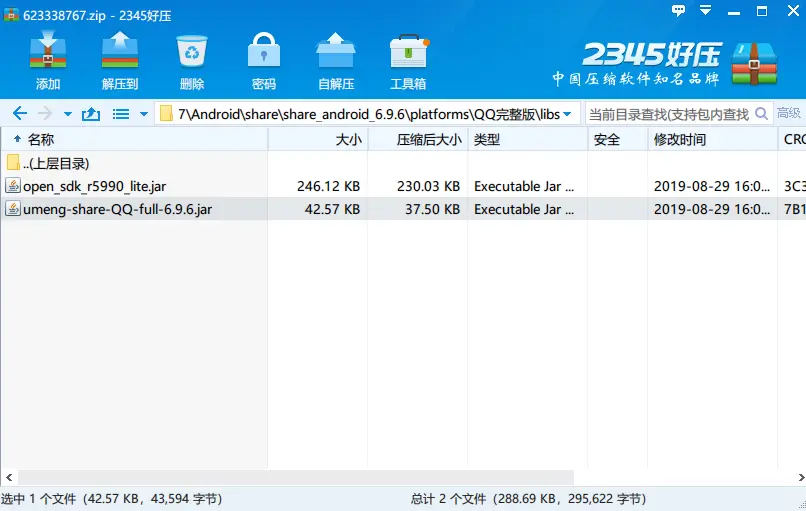806x511 pixels.
Task: Close the 2345好压 window
Action: click(793, 11)
